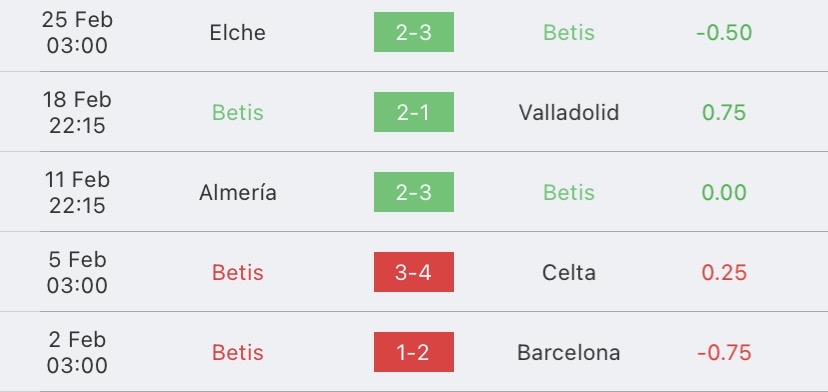This screenshot has width=828, height=392.
Task: Select the 25 Feb 03:00 match date
Action: click(x=77, y=33)
